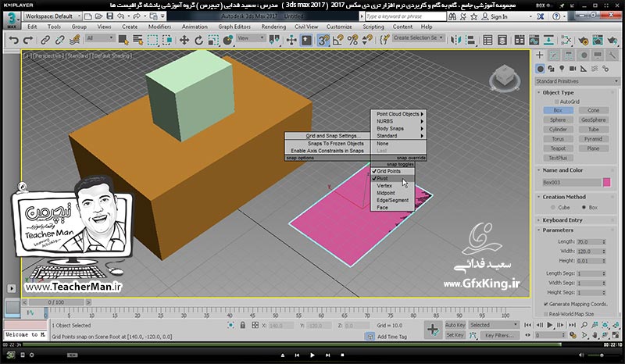
Task: Open the Select by Name tool
Action: [x=138, y=40]
